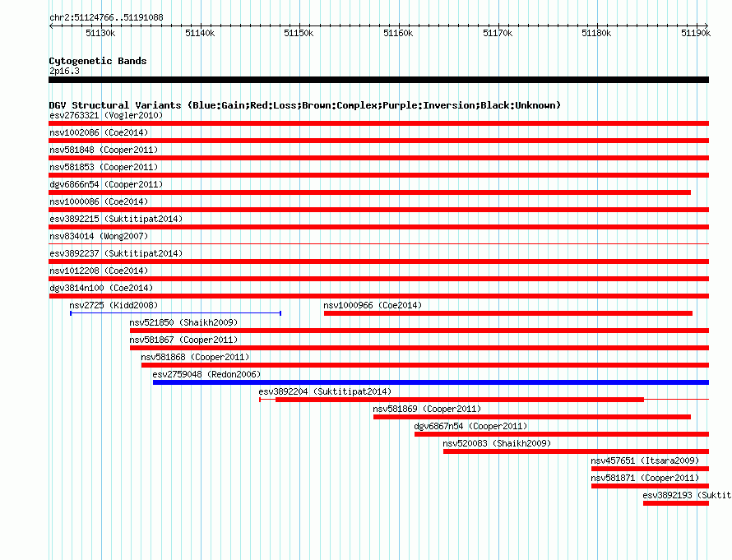Click the dgv3814n100 (Coe2014) label
Viewport: 732px width, 560px height.
(x=101, y=288)
